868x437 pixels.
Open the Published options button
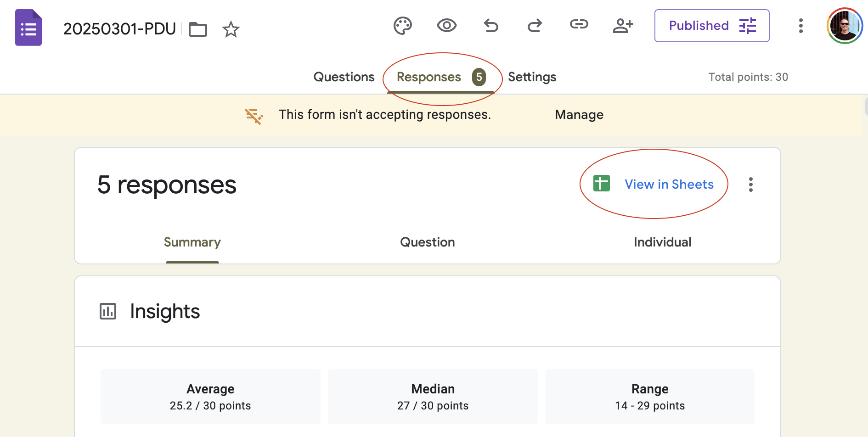(712, 26)
